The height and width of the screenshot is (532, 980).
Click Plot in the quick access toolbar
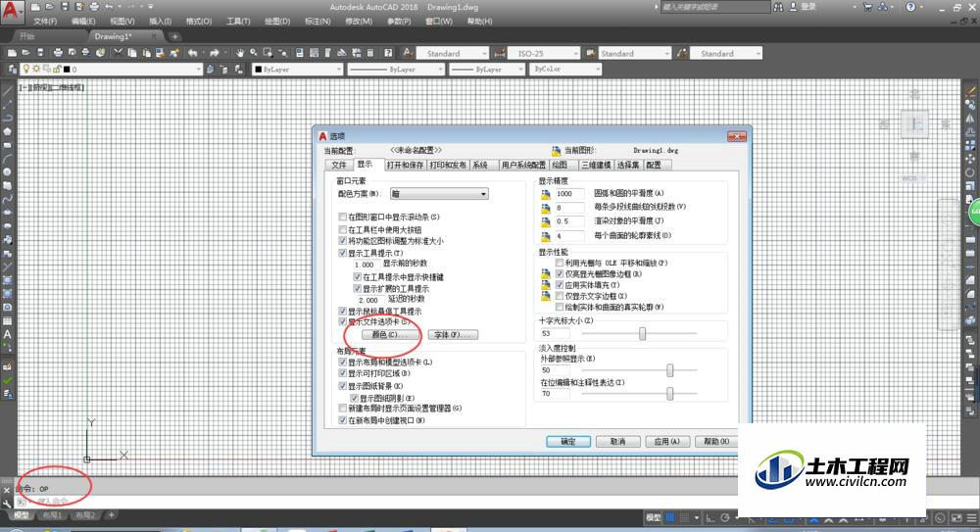coord(94,7)
